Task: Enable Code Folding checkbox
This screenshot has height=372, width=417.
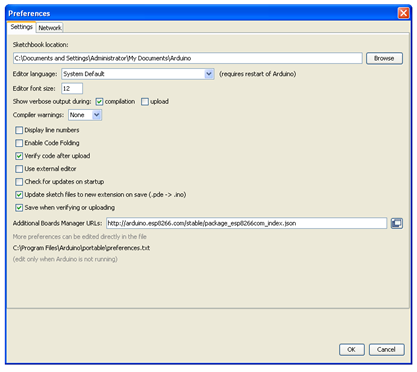Action: click(x=19, y=143)
